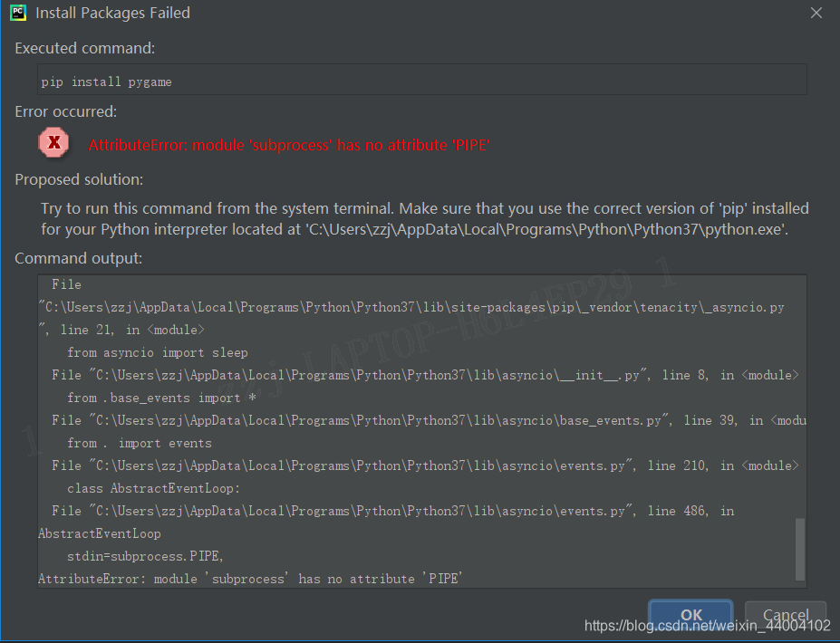840x643 pixels.
Task: Click the Install Packages Failed title text
Action: click(x=112, y=13)
